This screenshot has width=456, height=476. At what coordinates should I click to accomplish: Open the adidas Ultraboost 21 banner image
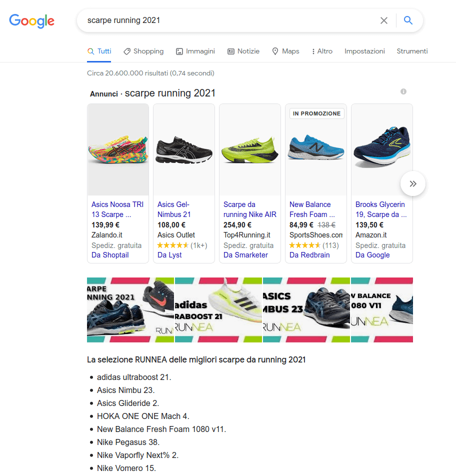pyautogui.click(x=218, y=310)
